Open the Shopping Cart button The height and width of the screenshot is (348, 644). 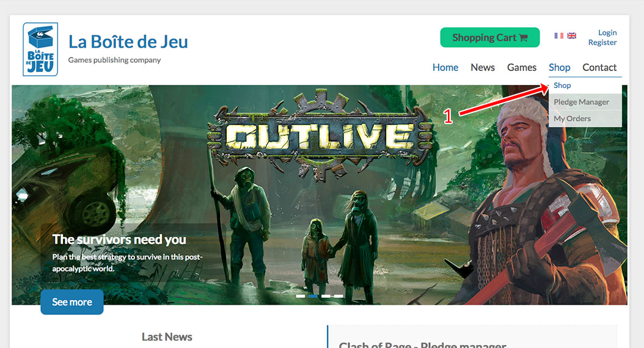(490, 37)
